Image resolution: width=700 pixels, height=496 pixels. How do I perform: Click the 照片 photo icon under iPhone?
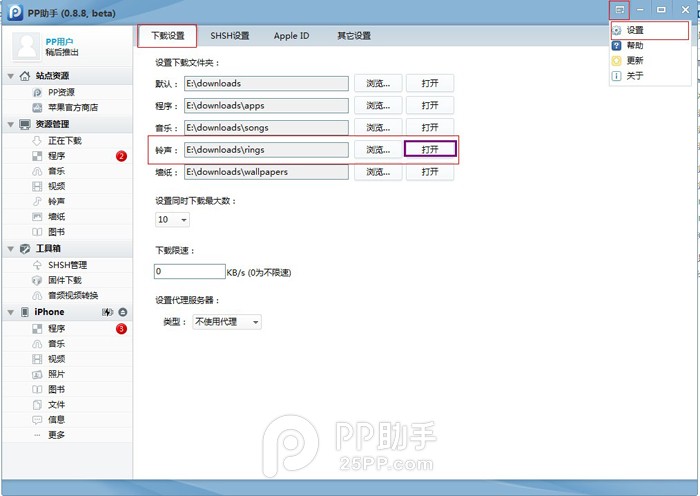(37, 375)
